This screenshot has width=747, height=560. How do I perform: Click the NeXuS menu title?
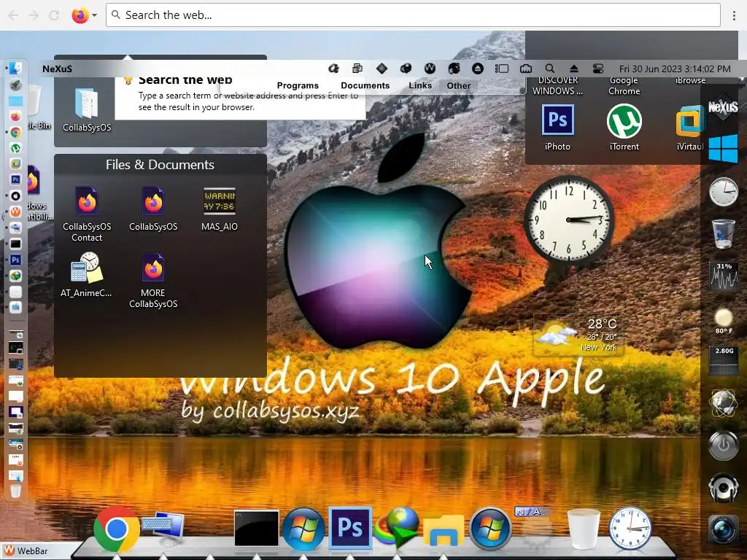pyautogui.click(x=57, y=69)
